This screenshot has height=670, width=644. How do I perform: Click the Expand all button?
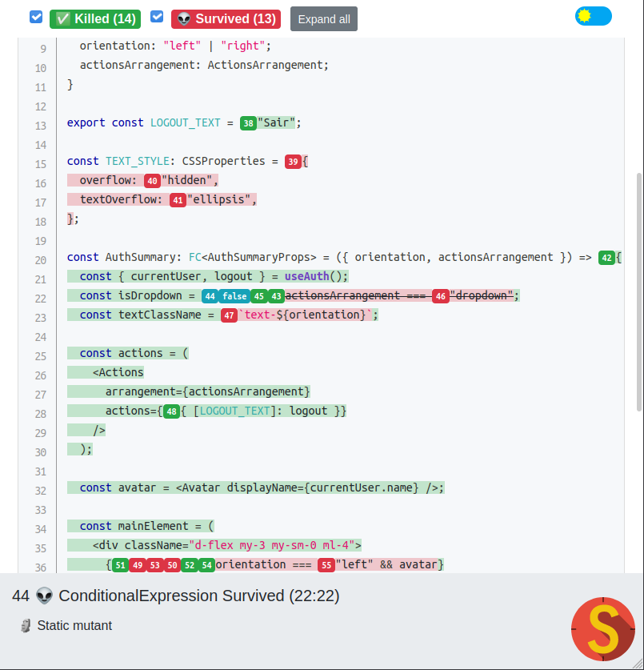(323, 19)
